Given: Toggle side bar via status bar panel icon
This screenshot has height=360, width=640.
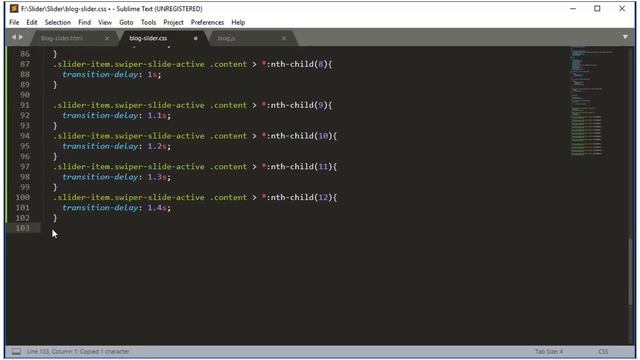Looking at the screenshot, I should (x=16, y=351).
